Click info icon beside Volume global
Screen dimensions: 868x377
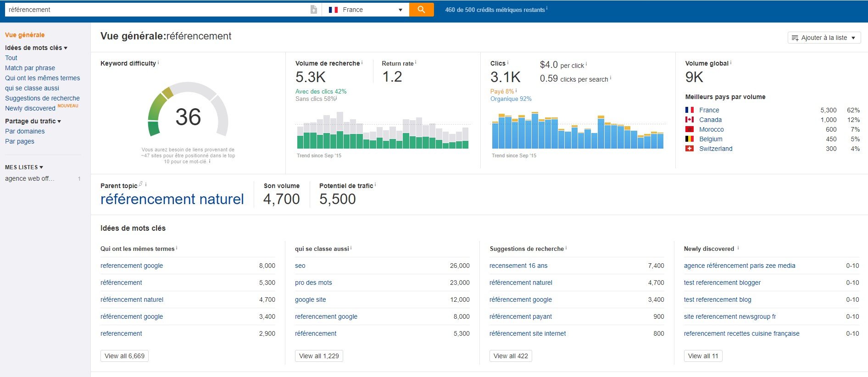click(x=731, y=62)
